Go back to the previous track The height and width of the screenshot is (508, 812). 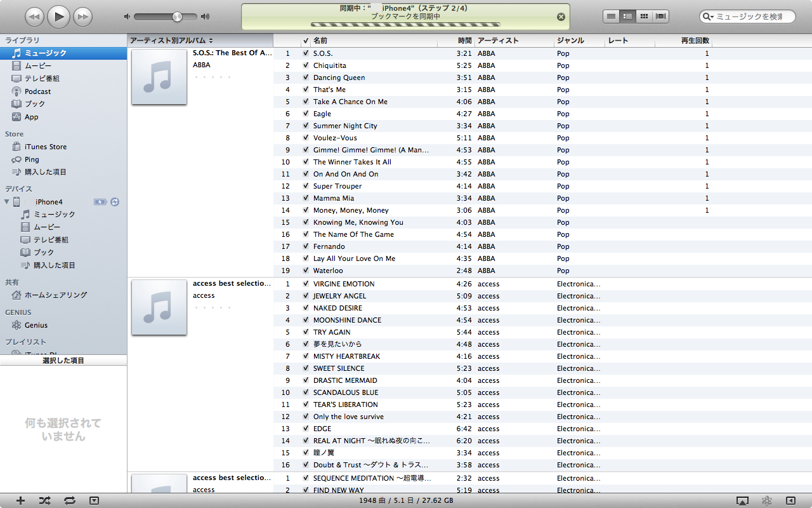tap(34, 17)
